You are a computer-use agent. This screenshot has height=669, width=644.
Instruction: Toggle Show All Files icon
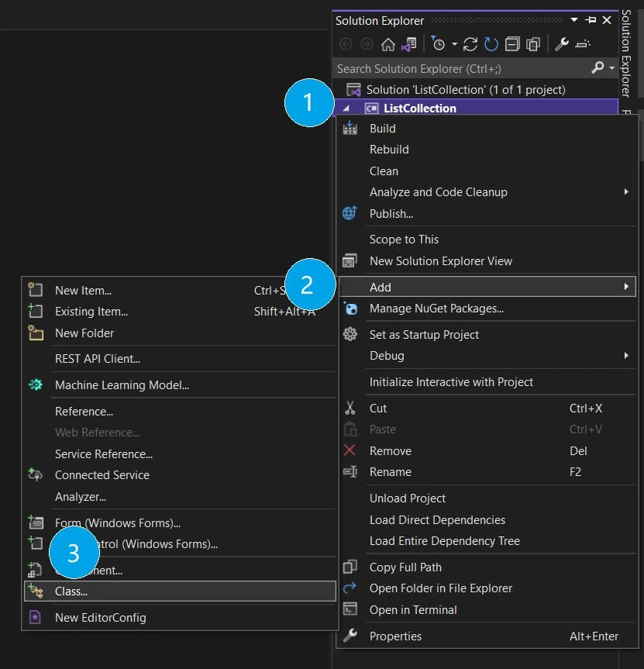(533, 44)
